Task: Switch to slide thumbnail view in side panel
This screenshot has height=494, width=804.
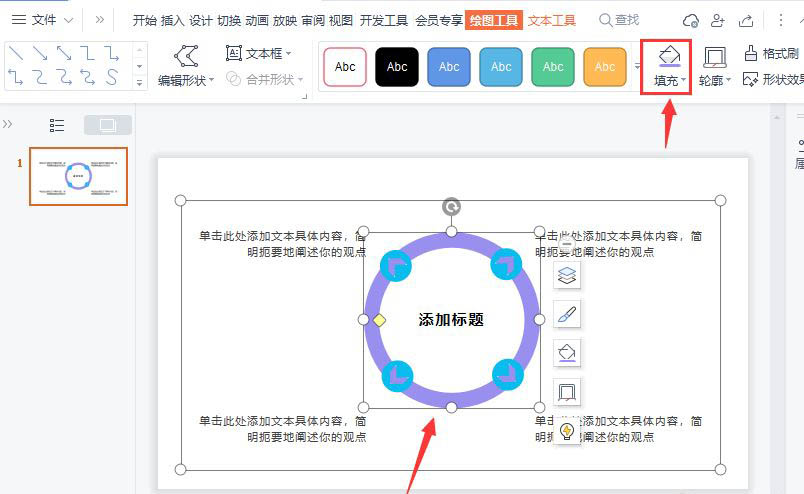Action: click(x=108, y=125)
